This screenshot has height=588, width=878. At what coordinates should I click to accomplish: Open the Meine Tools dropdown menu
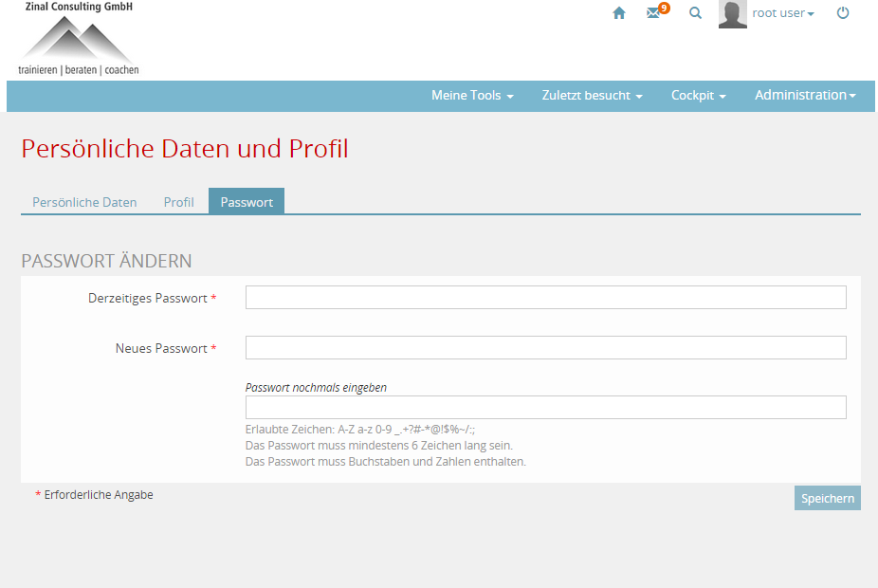(472, 96)
